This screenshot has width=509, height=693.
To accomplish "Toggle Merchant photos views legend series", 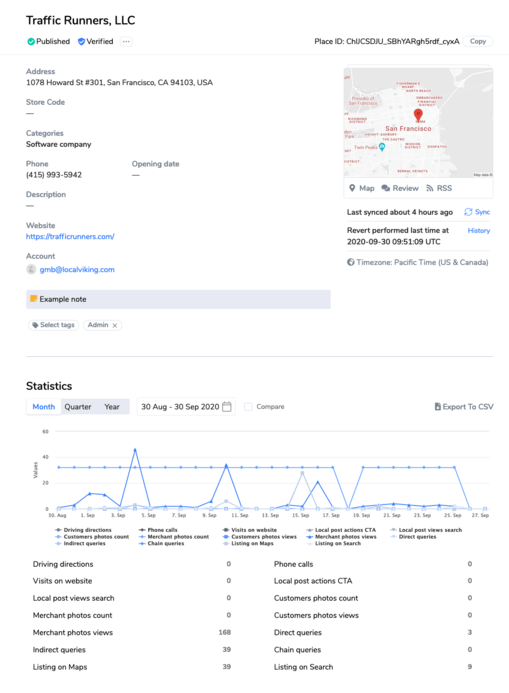I will [342, 537].
